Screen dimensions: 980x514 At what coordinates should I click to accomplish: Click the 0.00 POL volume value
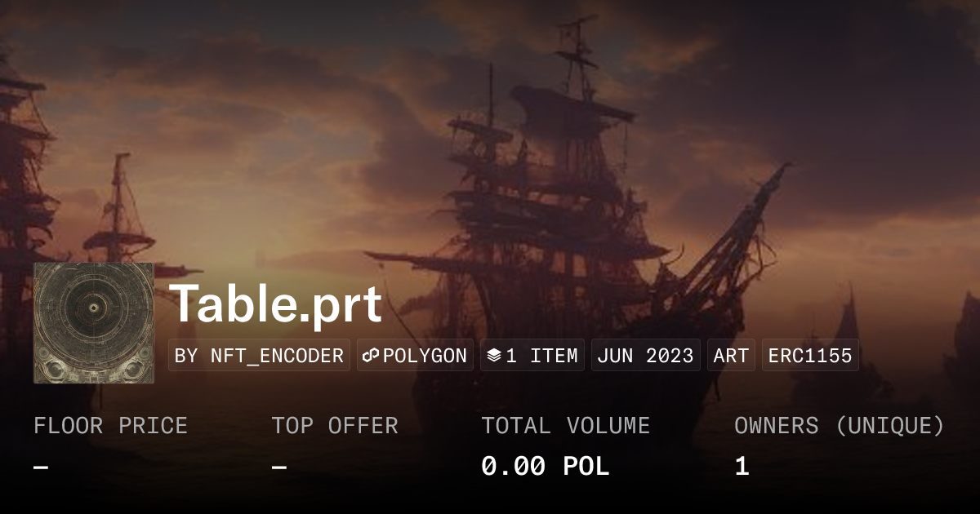pos(545,467)
